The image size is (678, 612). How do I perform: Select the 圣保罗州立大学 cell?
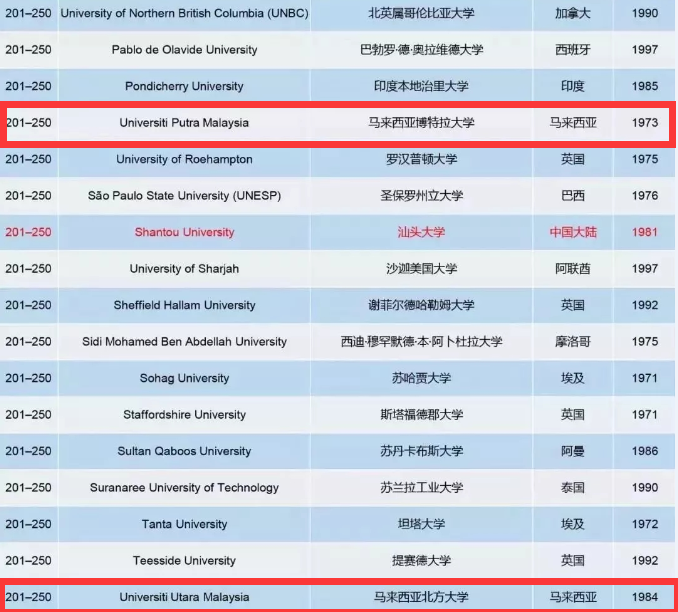421,195
